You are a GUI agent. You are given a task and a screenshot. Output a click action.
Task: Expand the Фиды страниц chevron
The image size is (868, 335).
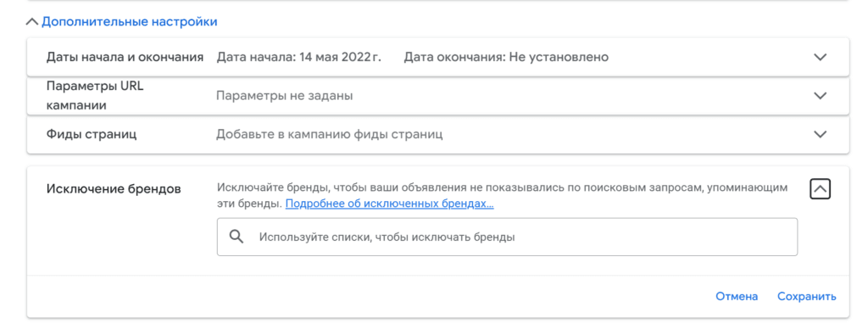(x=820, y=135)
